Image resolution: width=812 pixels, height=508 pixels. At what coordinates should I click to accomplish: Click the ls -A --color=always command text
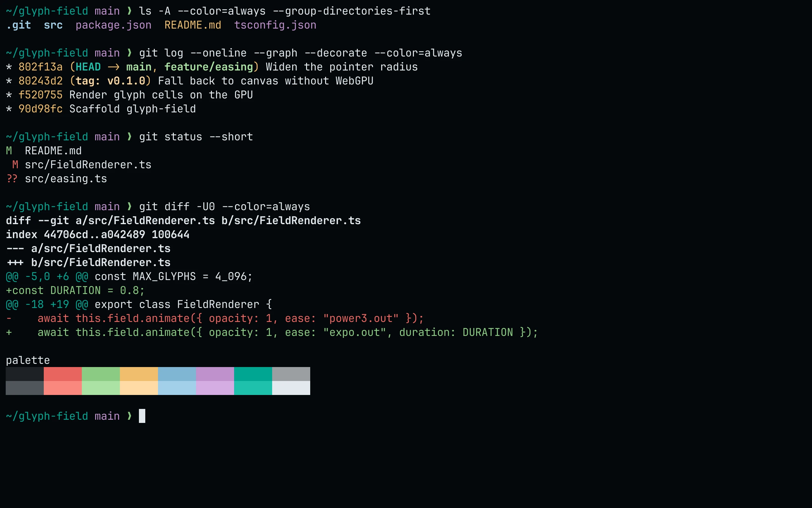pos(285,11)
